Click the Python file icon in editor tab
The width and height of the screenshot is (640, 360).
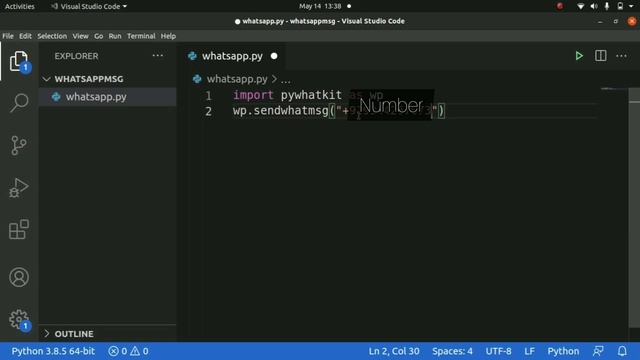(x=192, y=56)
